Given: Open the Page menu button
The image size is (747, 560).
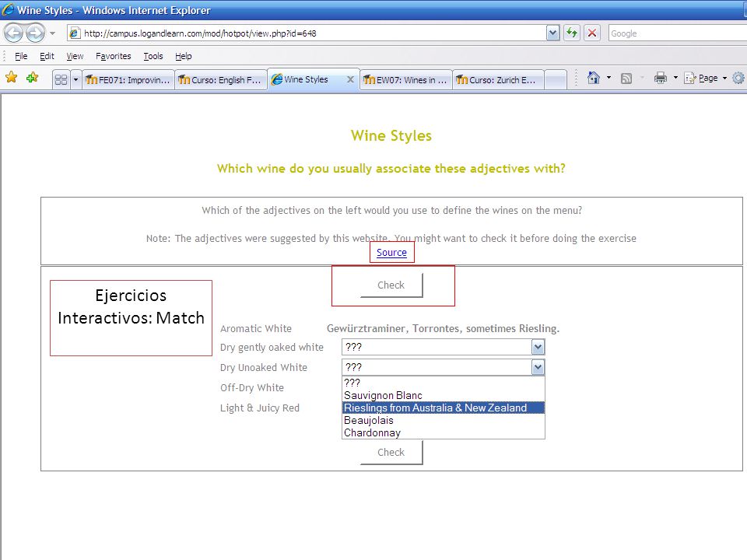Looking at the screenshot, I should (706, 78).
